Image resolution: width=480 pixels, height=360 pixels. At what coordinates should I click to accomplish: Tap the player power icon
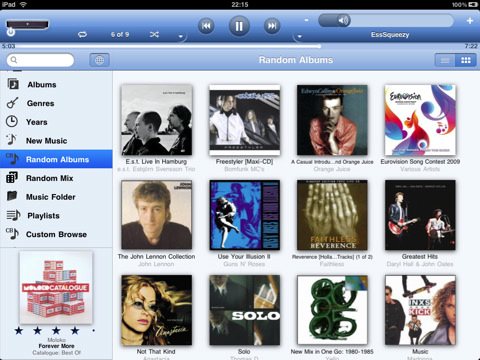tap(11, 32)
